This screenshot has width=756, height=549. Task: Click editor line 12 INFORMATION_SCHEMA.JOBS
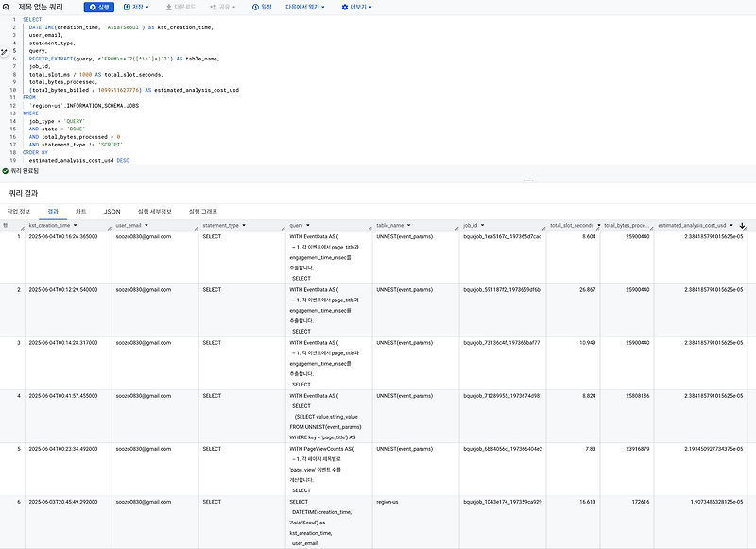(84, 106)
